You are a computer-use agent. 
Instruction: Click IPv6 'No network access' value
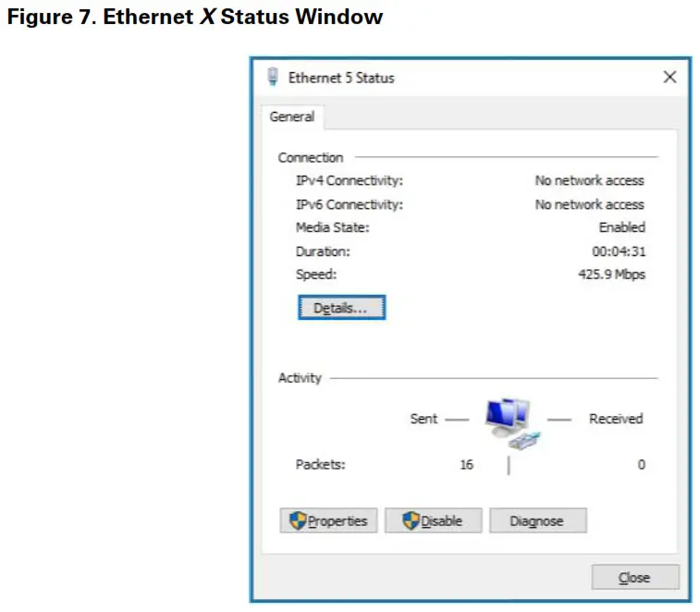click(x=590, y=204)
